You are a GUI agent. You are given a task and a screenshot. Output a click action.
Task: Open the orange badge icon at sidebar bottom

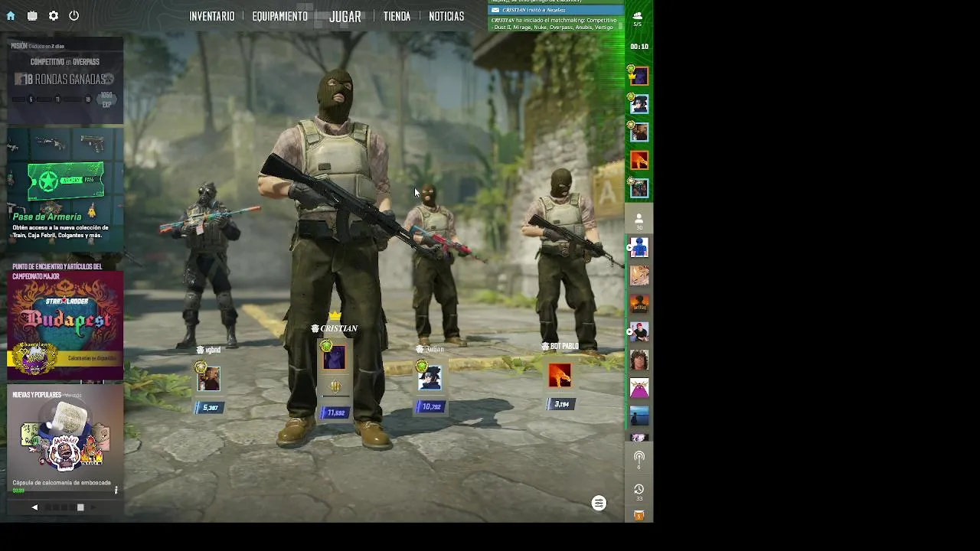pyautogui.click(x=639, y=515)
